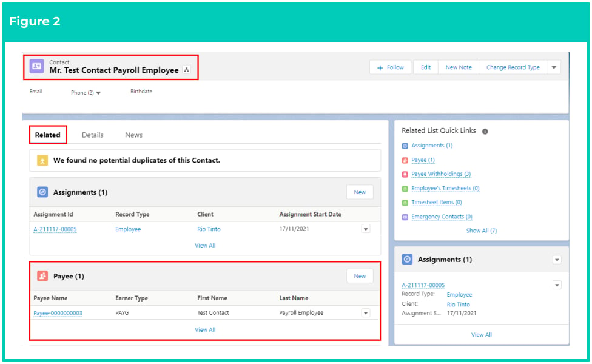Screen dimensions: 592x364
Task: Open assignment A-211117-00005 link in table
Action: tap(55, 229)
